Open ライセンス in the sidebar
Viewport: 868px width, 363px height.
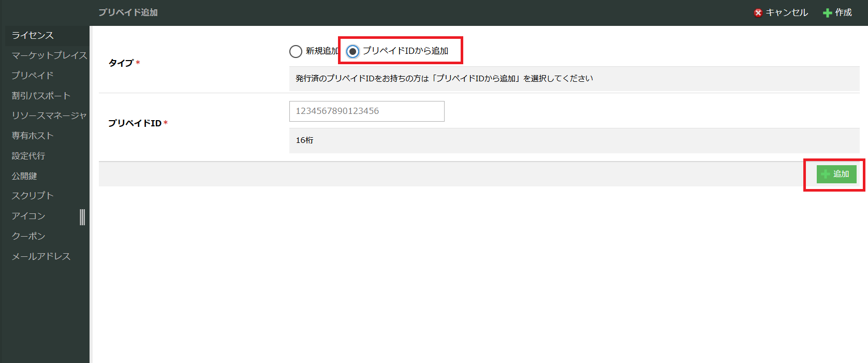tap(33, 35)
